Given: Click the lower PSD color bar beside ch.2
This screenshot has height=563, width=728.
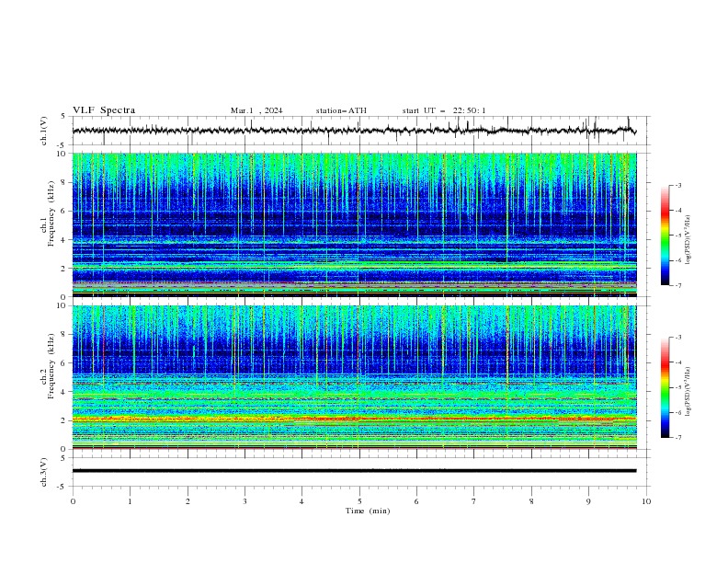Looking at the screenshot, I should pyautogui.click(x=665, y=387).
